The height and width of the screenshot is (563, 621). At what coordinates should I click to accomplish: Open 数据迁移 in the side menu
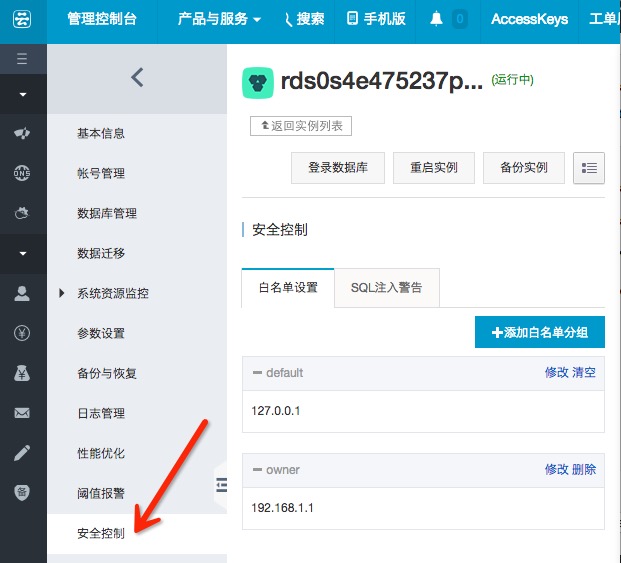point(101,253)
